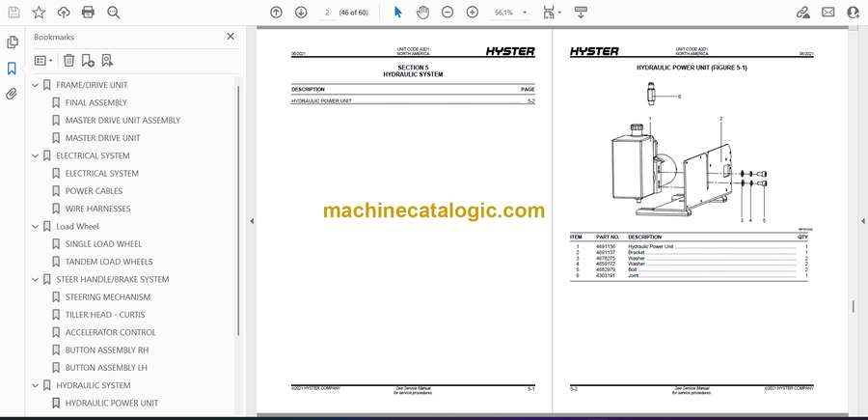The width and height of the screenshot is (868, 420).
Task: Collapse STEER HANDLE/BRAKE SYSTEM group
Action: [x=35, y=280]
